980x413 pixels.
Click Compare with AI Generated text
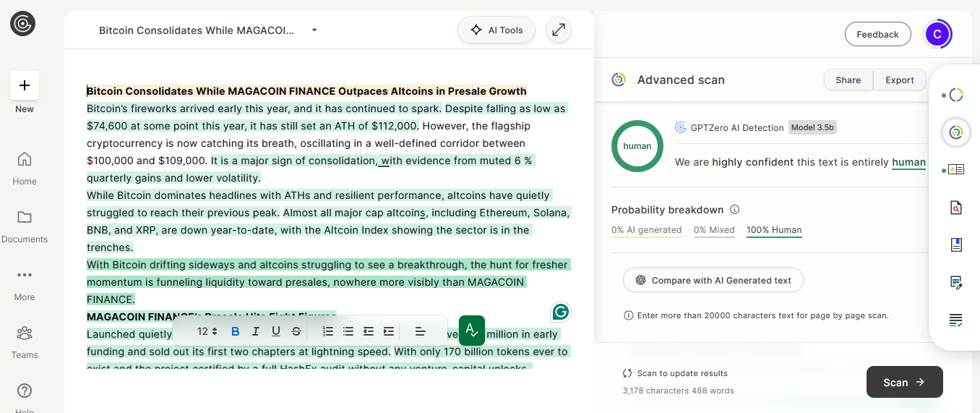point(713,281)
